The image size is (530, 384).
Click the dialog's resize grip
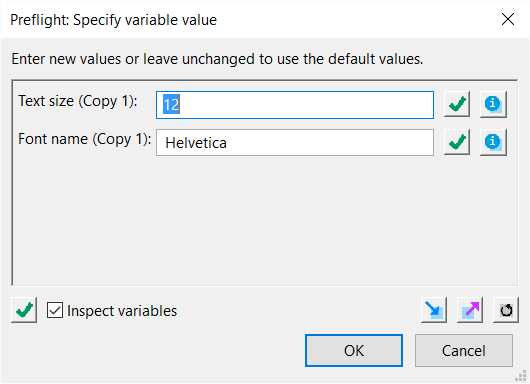(x=522, y=376)
